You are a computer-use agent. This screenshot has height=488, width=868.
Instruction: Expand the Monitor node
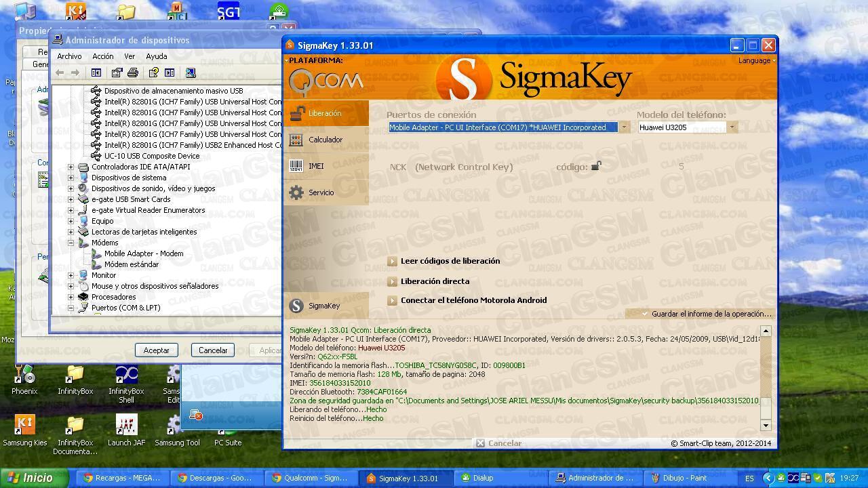click(x=71, y=275)
